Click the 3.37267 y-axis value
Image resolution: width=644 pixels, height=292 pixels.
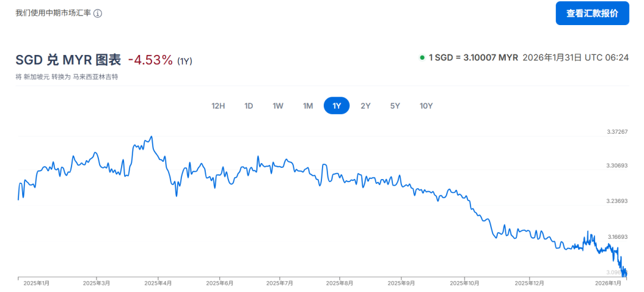(x=616, y=131)
